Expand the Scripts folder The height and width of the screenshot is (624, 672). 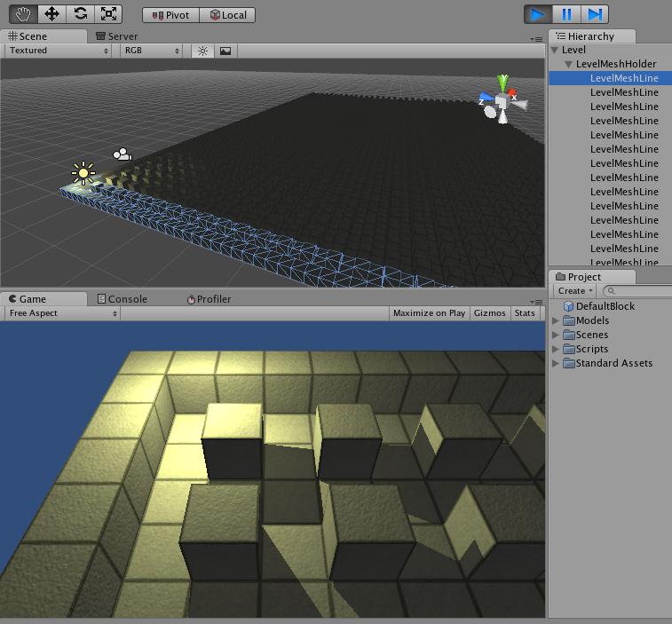[557, 349]
